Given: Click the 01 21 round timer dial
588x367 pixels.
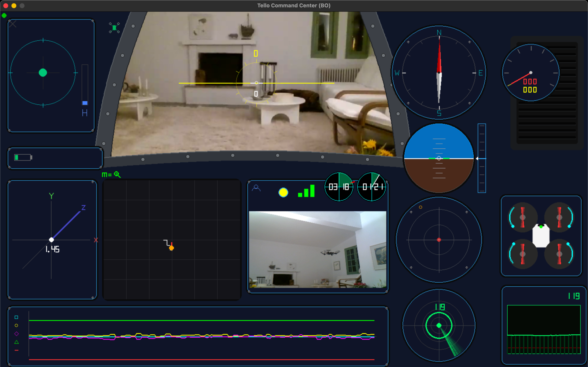Looking at the screenshot, I should [x=371, y=187].
